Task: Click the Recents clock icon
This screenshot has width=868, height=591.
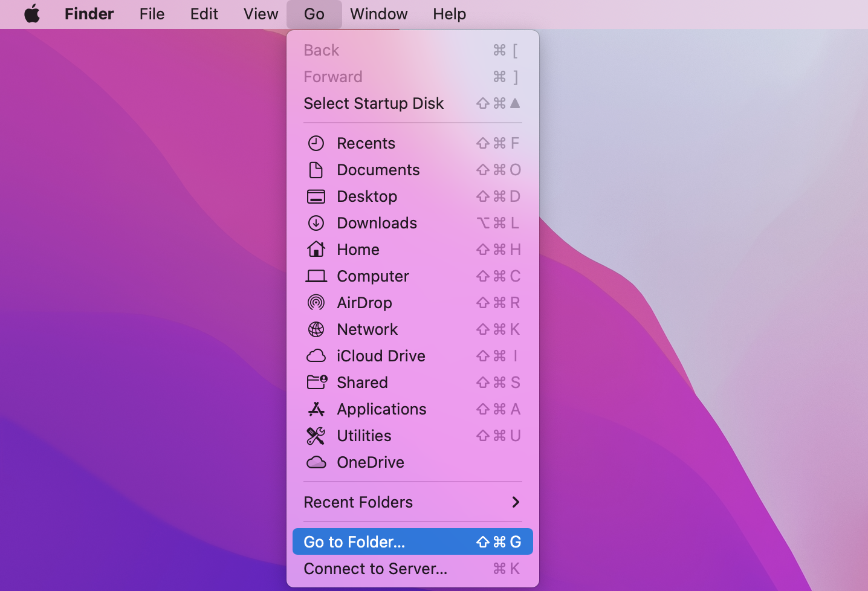Action: point(316,143)
